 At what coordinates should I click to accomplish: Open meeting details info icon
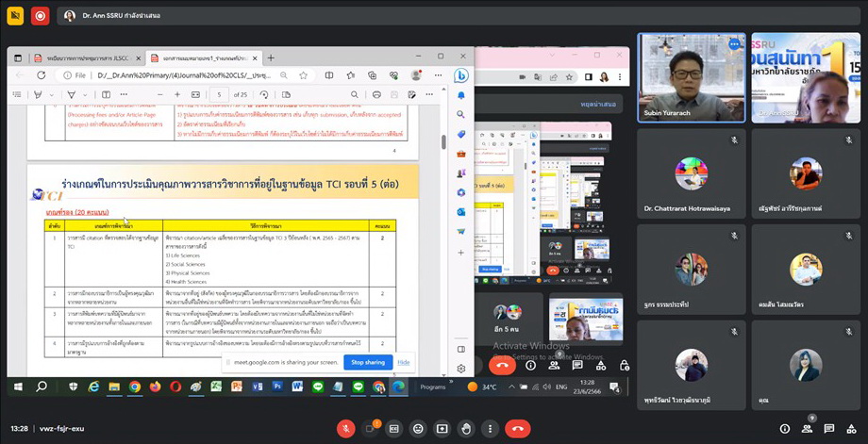784,429
